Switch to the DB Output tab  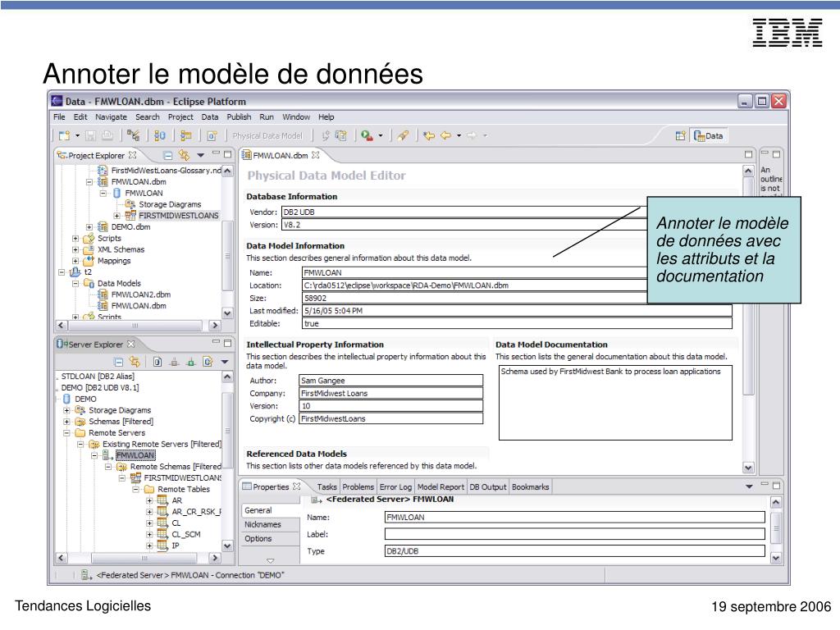[x=487, y=487]
